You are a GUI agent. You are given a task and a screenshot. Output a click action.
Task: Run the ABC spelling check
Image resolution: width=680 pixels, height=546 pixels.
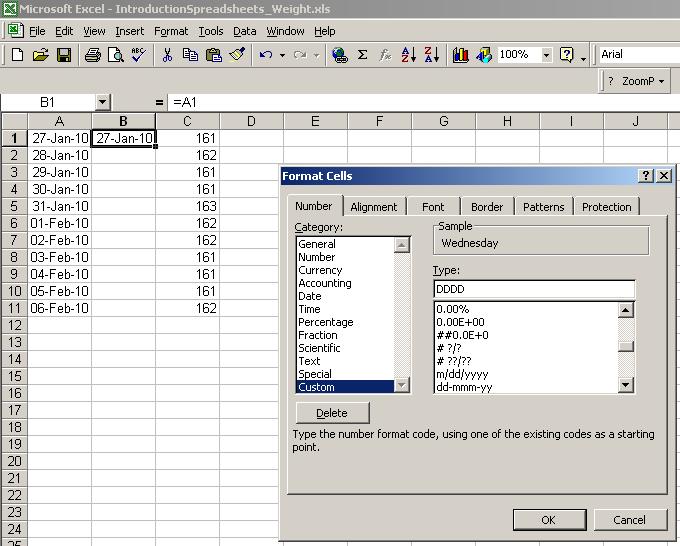(x=139, y=55)
